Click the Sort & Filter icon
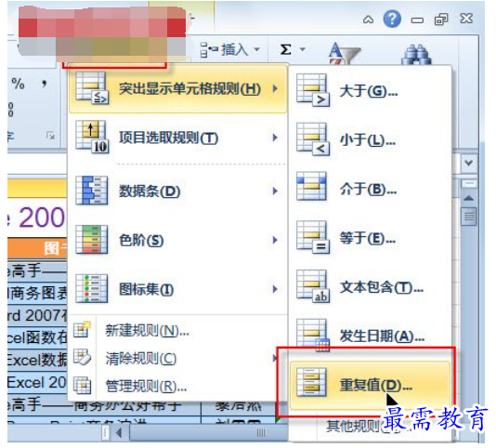The image size is (496, 448). pyautogui.click(x=345, y=53)
